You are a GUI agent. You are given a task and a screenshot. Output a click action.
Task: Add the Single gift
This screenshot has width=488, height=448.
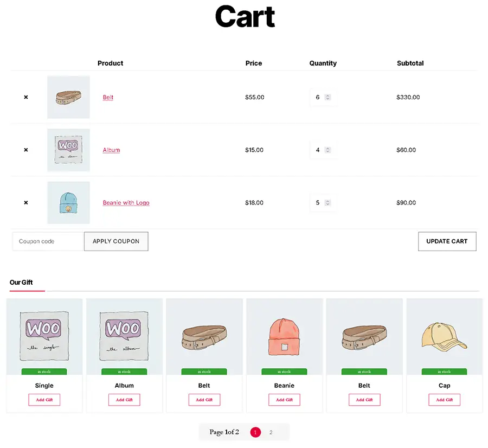(x=44, y=400)
